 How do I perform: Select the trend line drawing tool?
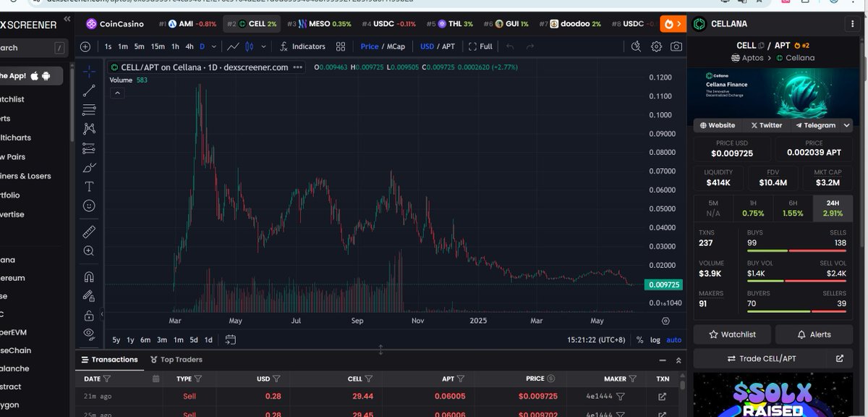[x=89, y=90]
